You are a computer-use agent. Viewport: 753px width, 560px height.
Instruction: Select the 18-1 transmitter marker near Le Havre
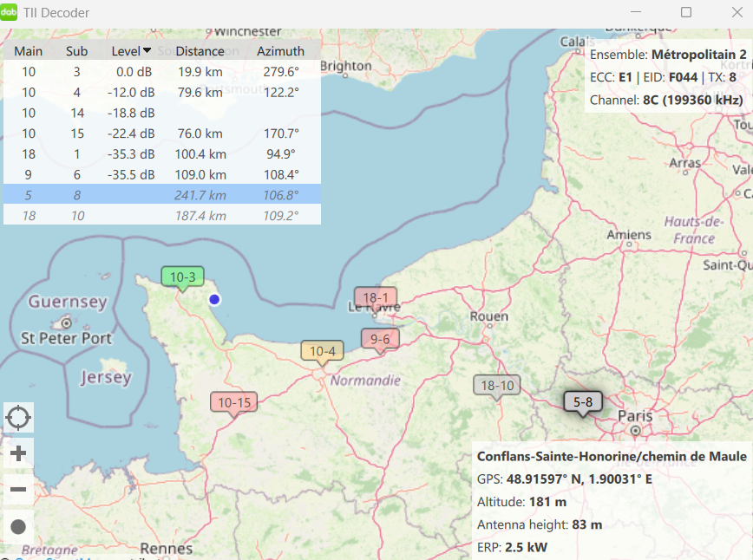[376, 298]
